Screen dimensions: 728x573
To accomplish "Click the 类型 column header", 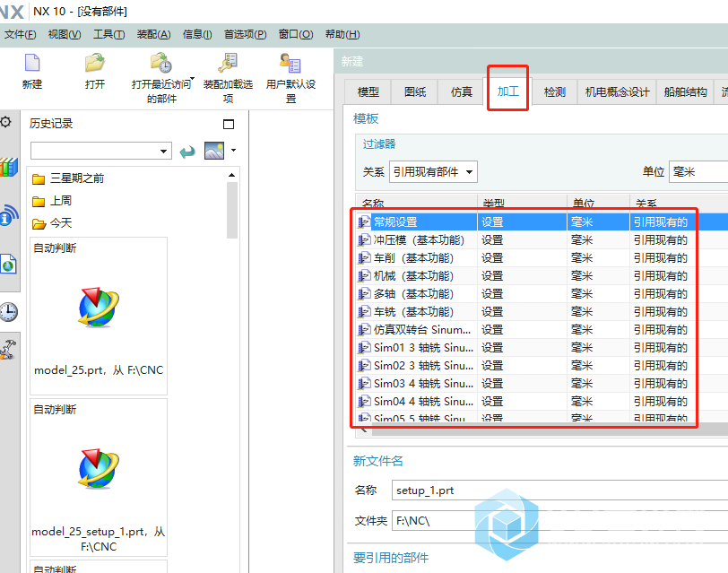I will click(x=522, y=203).
